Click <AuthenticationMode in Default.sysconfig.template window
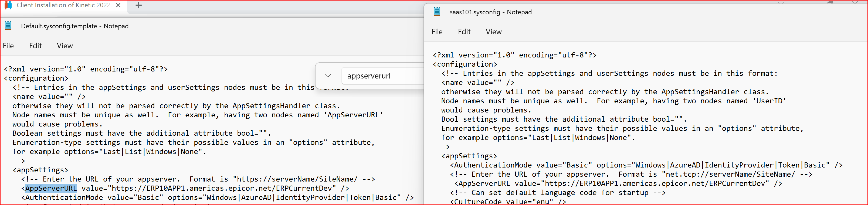This screenshot has width=868, height=205. point(62,197)
